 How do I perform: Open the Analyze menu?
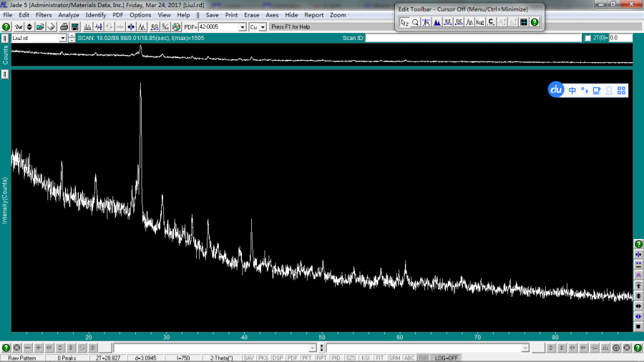pyautogui.click(x=69, y=15)
